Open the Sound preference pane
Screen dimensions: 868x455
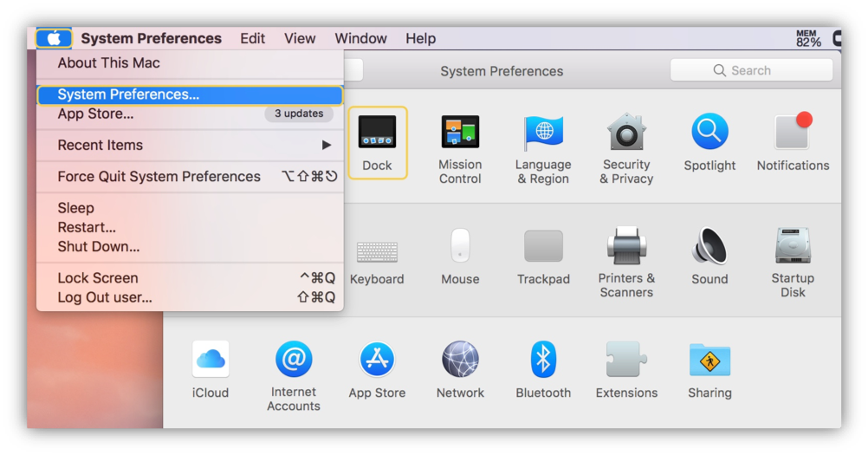click(709, 256)
